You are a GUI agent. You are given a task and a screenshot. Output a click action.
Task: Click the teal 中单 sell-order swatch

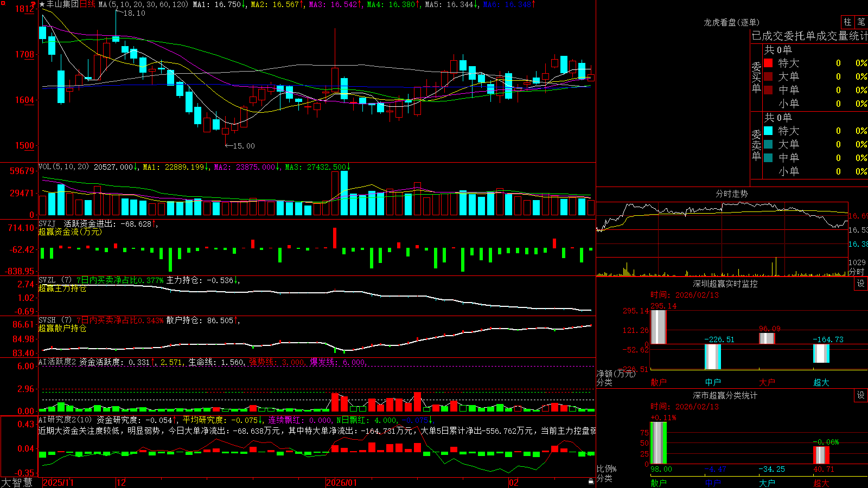coord(768,158)
